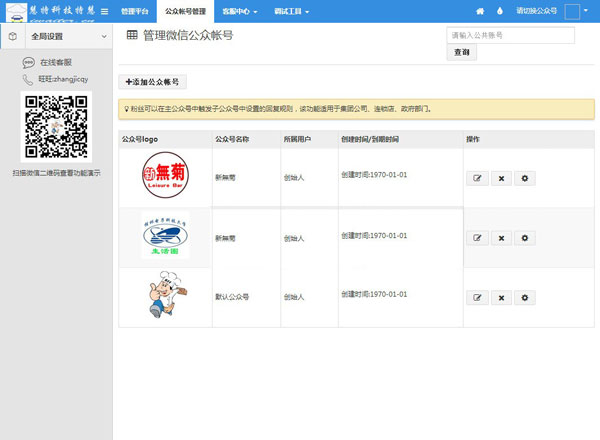Go to the 管理平台 tab
Image resolution: width=600 pixels, height=440 pixels.
point(135,11)
